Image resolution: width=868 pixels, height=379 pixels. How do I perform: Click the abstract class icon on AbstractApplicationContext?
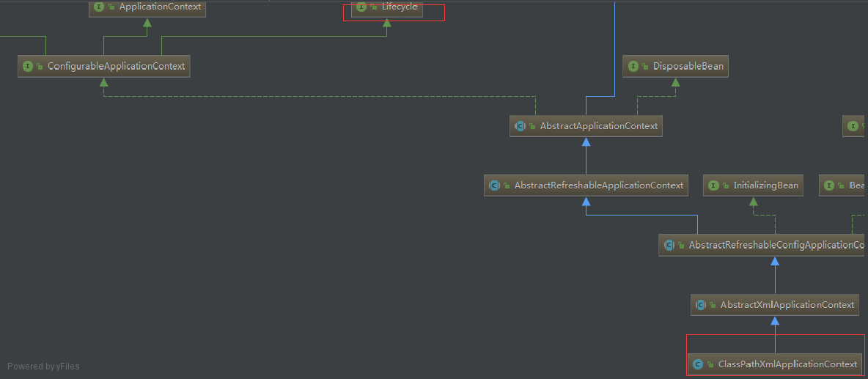point(521,126)
